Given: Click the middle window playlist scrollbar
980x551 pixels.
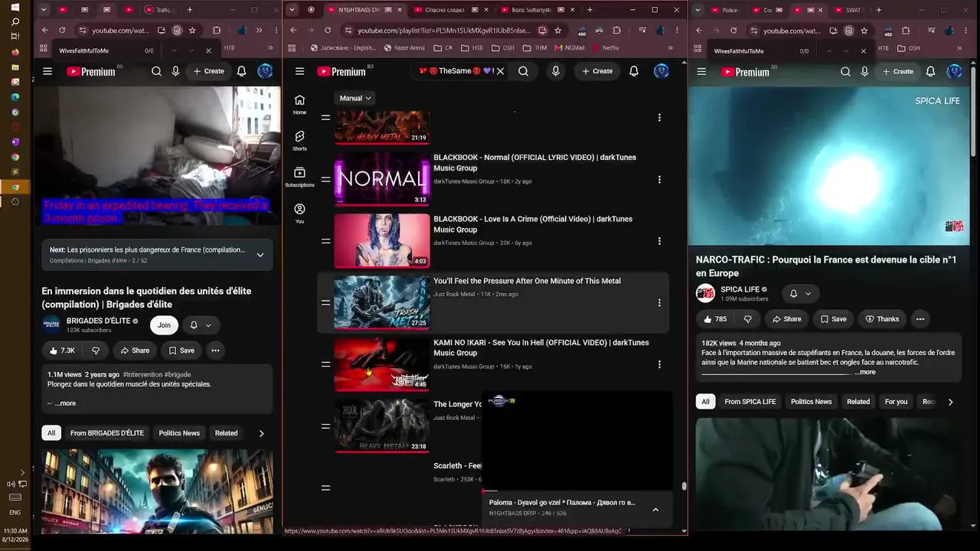Looking at the screenshot, I should [x=684, y=486].
